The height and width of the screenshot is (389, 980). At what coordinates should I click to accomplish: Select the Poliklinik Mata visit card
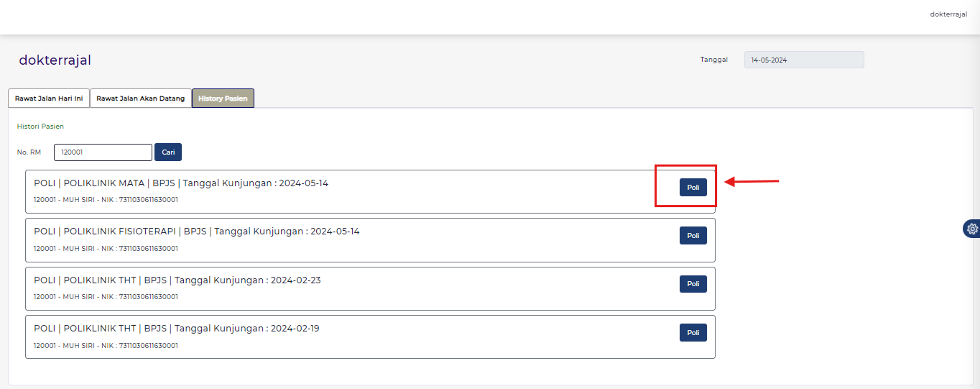(345, 191)
